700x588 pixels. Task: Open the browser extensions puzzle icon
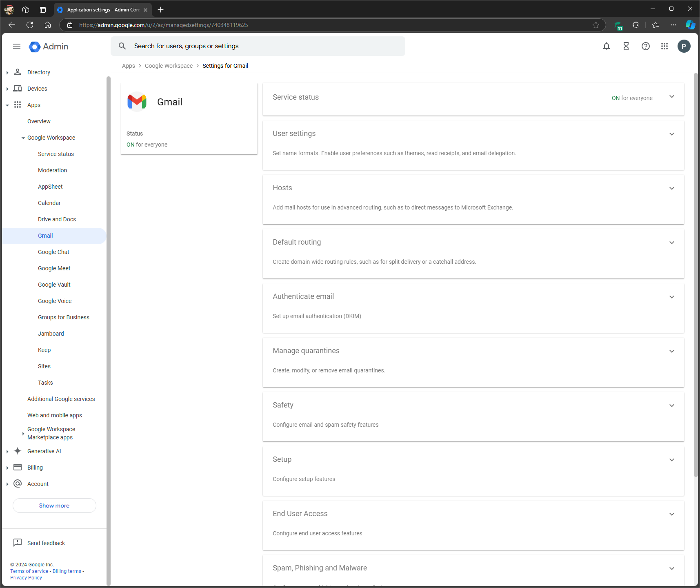coord(636,25)
